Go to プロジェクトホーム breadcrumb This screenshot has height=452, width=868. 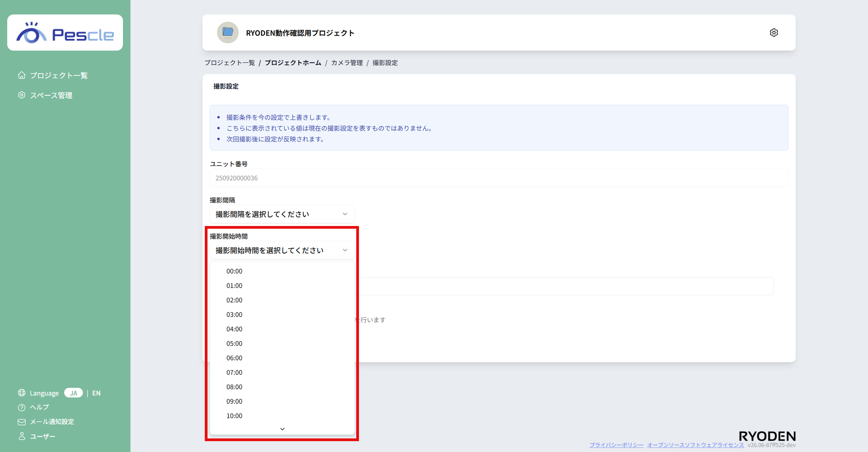293,63
